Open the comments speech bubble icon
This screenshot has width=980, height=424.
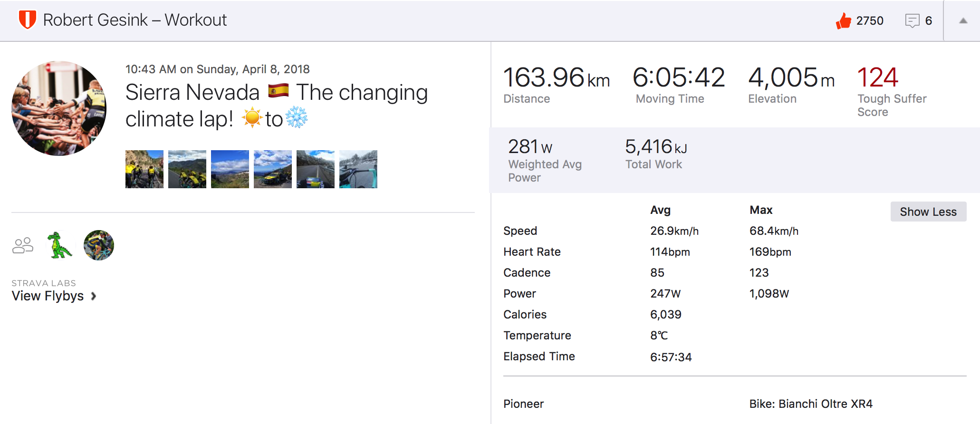click(912, 21)
